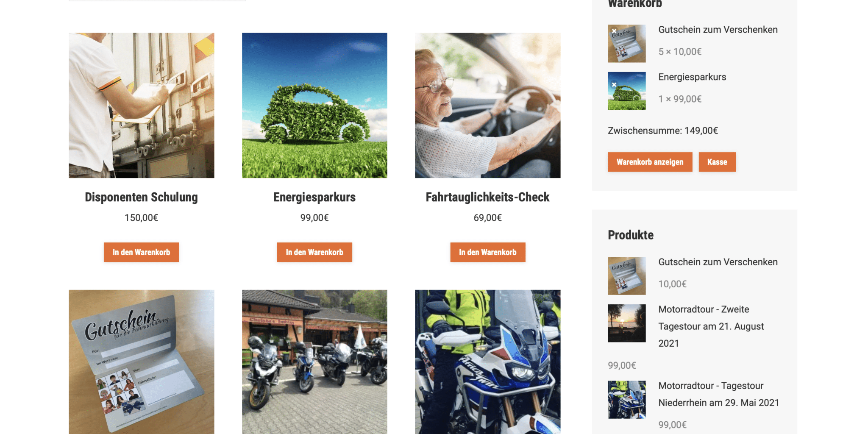Open the green grass car product image
Screen dimensions: 868x434
coord(314,106)
